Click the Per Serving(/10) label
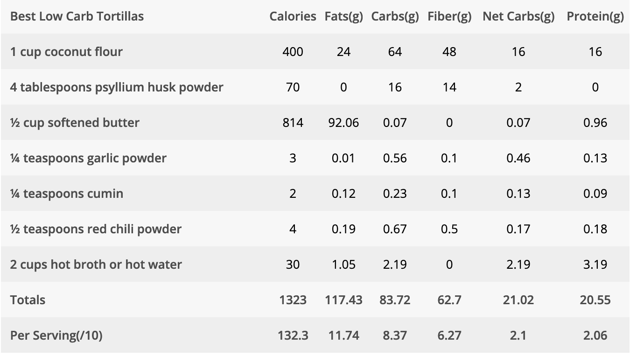 pos(56,335)
